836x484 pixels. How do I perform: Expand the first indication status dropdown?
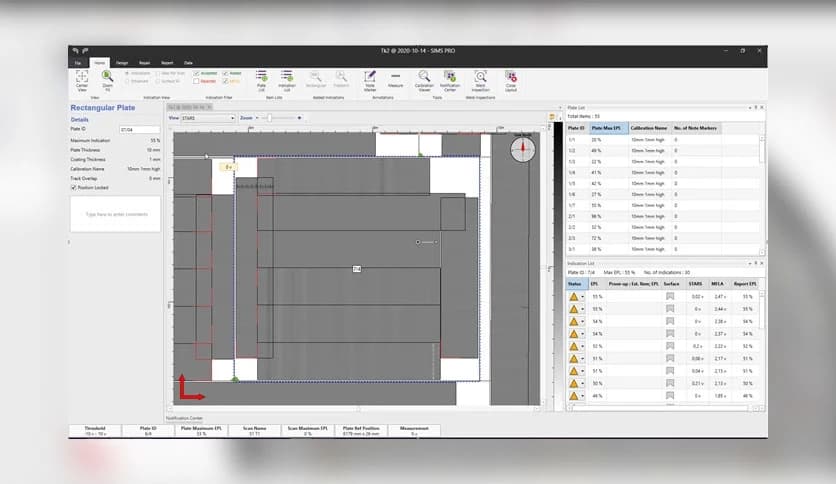583,297
